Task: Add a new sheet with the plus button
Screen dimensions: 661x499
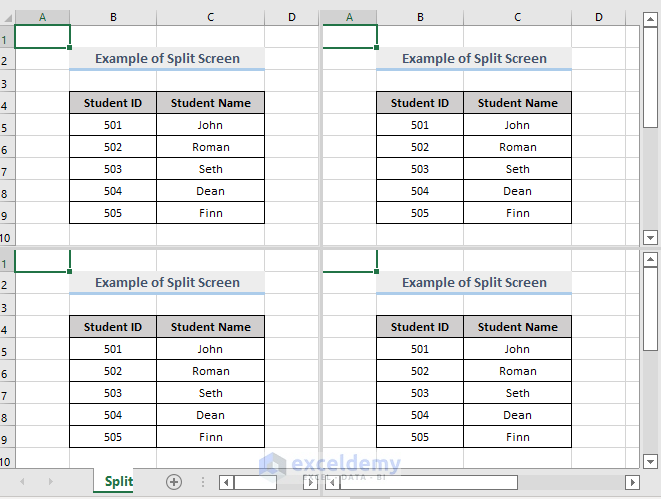Action: click(174, 482)
